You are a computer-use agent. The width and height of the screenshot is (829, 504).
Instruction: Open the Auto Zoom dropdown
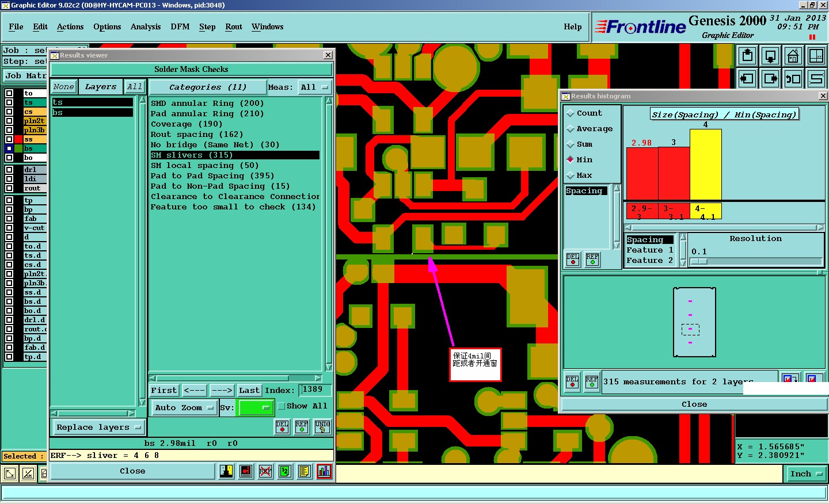click(184, 408)
